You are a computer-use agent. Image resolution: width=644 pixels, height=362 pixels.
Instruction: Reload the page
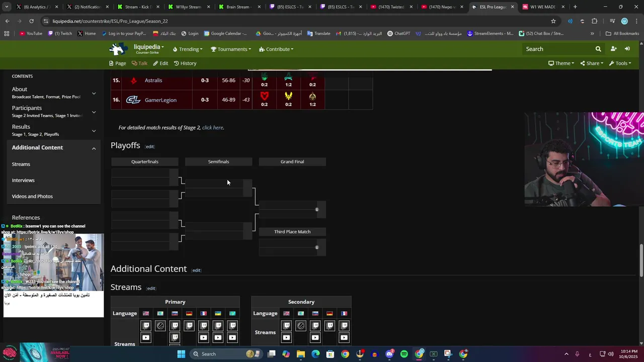pyautogui.click(x=31, y=21)
